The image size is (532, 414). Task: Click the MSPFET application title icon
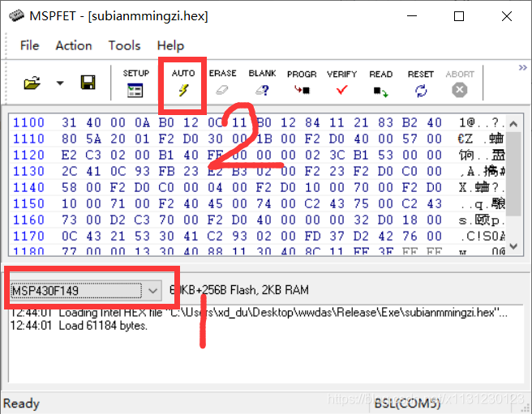click(16, 15)
